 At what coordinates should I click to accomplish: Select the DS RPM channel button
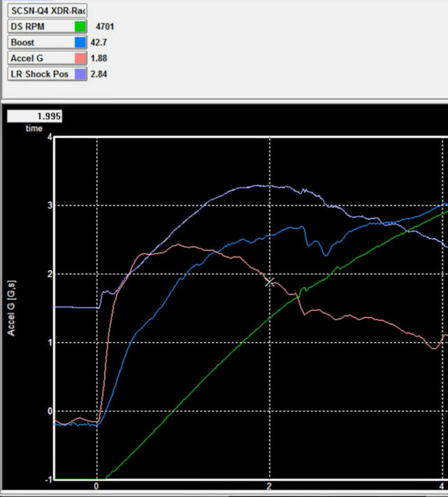point(41,27)
